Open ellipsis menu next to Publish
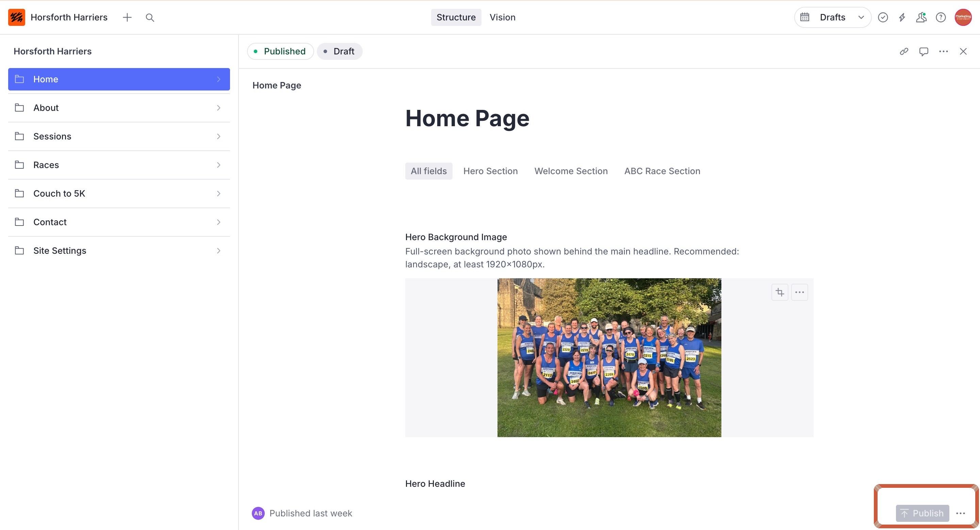 click(x=961, y=513)
